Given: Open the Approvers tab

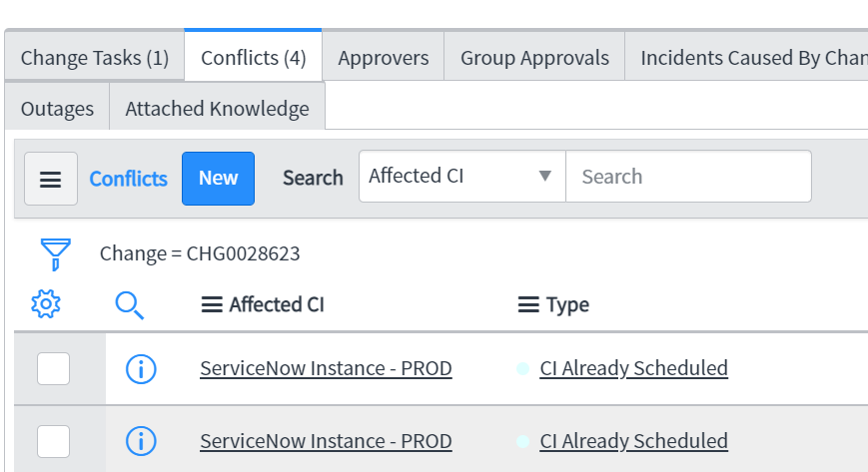Looking at the screenshot, I should click(384, 58).
